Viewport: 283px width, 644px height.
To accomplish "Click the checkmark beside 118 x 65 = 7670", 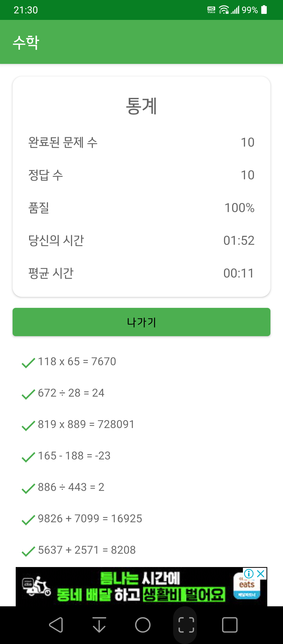I will coord(28,363).
